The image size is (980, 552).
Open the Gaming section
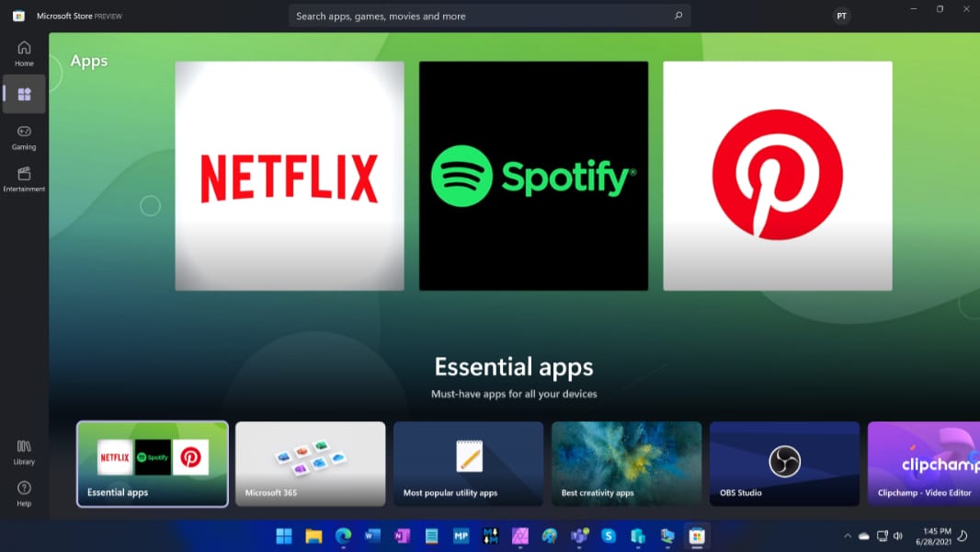[24, 136]
